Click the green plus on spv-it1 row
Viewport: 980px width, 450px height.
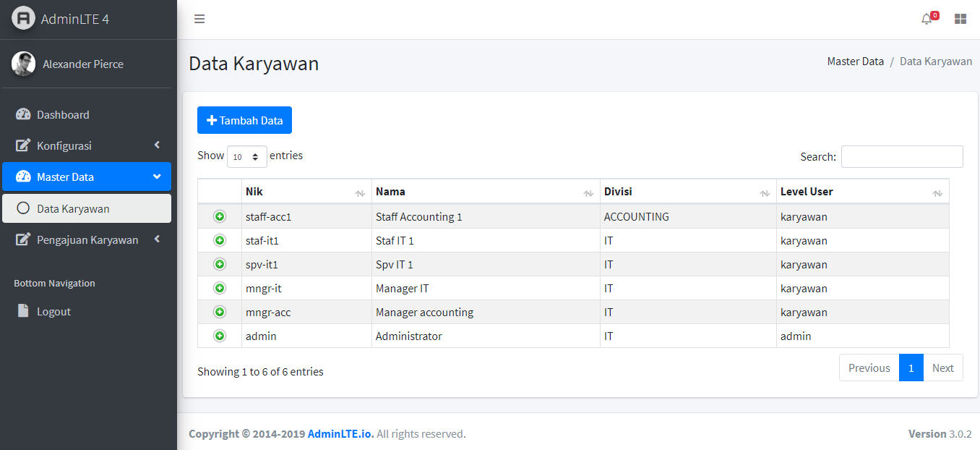[220, 264]
